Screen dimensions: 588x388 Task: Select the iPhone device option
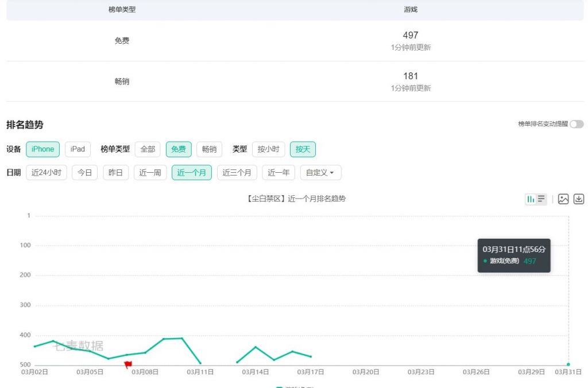point(42,149)
